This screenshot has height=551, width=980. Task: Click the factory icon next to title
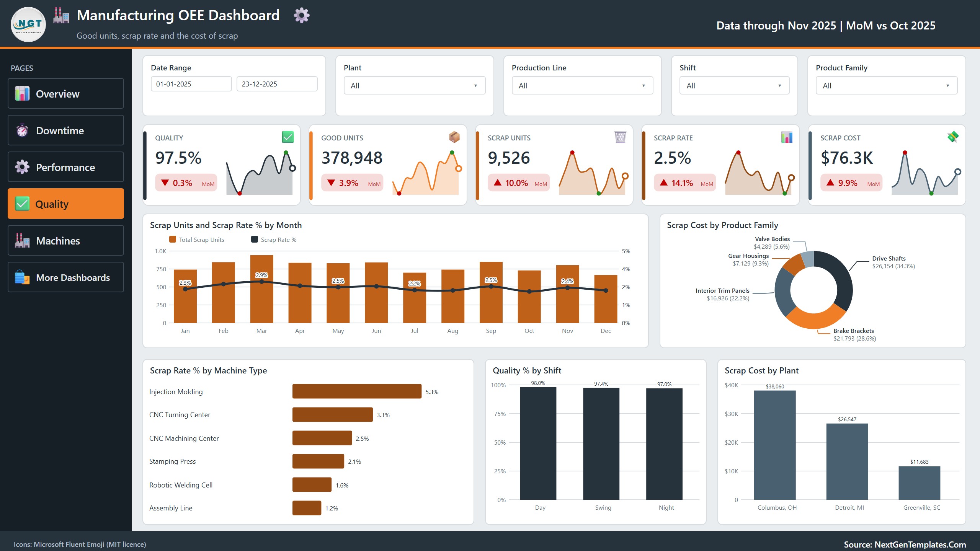click(x=61, y=15)
